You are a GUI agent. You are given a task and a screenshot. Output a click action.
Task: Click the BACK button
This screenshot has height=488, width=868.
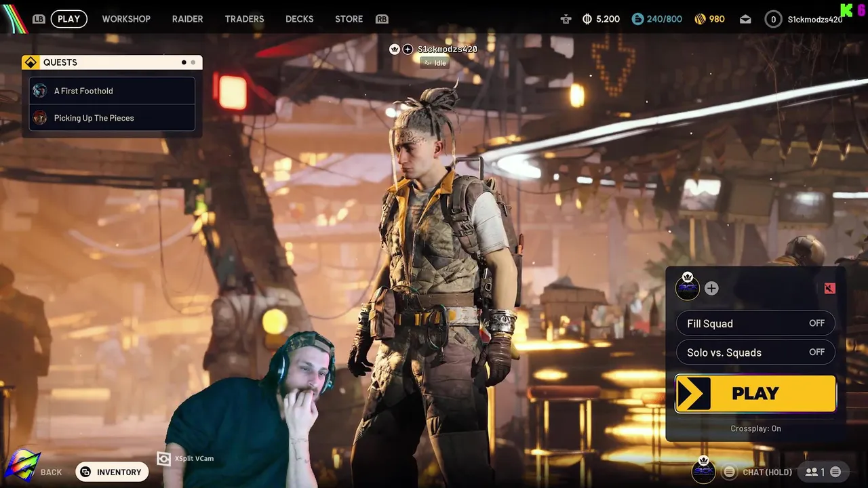[51, 472]
